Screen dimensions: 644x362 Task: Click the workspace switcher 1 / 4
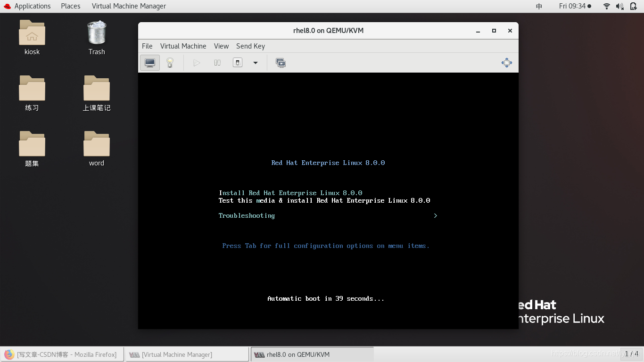[631, 354]
